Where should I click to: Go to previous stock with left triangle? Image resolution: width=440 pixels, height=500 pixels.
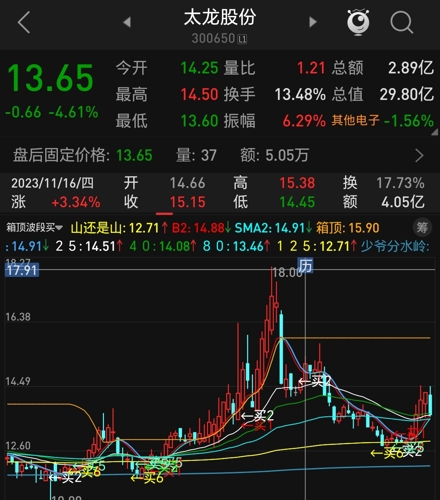(x=127, y=22)
